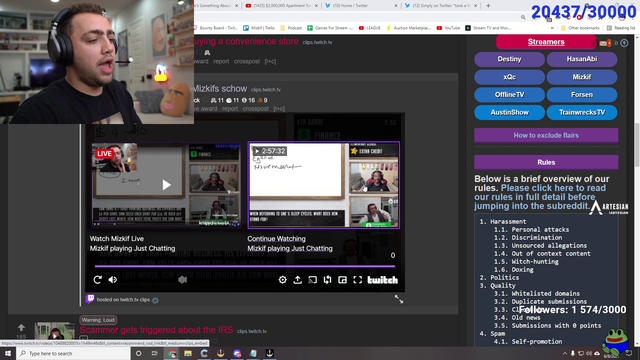Viewport: 640px width, 360px height.
Task: Open File Explorer from the taskbar
Action: pos(188,353)
